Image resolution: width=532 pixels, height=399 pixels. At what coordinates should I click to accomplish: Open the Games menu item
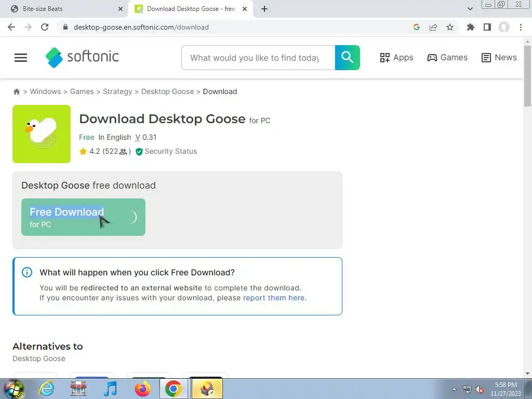(447, 57)
